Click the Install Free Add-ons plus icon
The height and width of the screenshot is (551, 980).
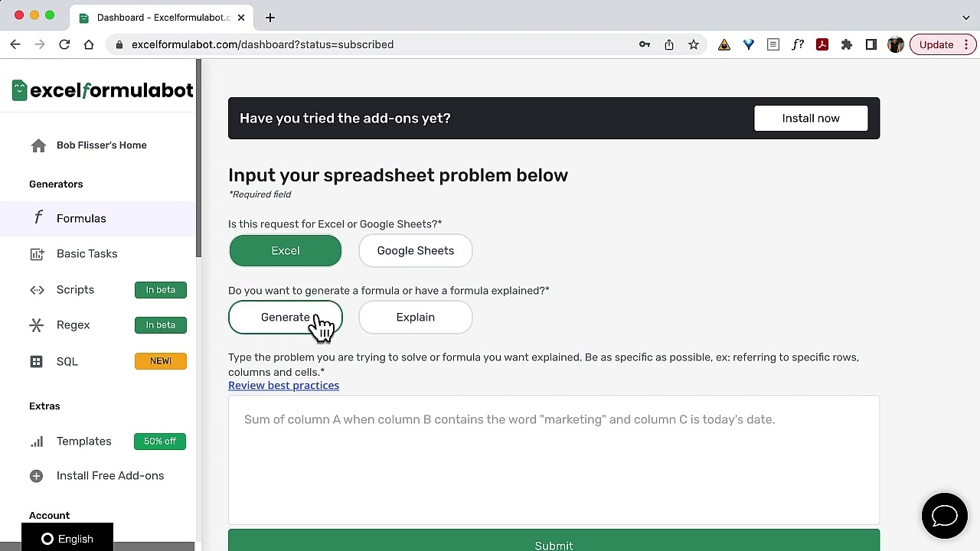coord(37,476)
